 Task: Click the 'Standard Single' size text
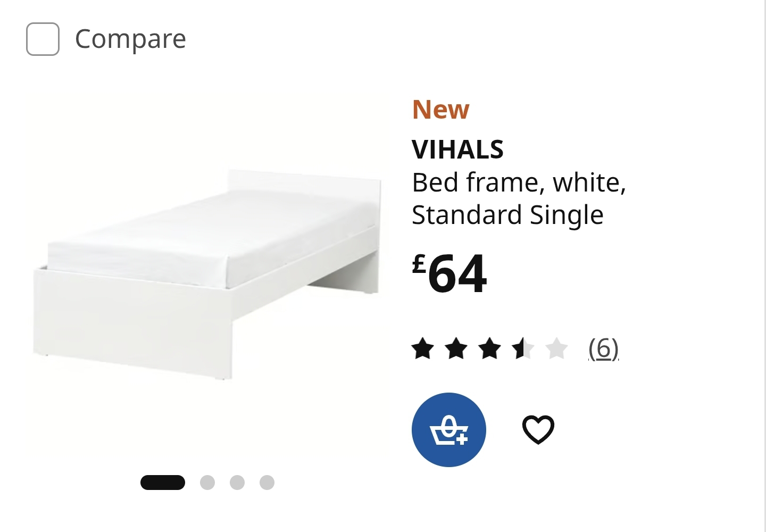[508, 215]
